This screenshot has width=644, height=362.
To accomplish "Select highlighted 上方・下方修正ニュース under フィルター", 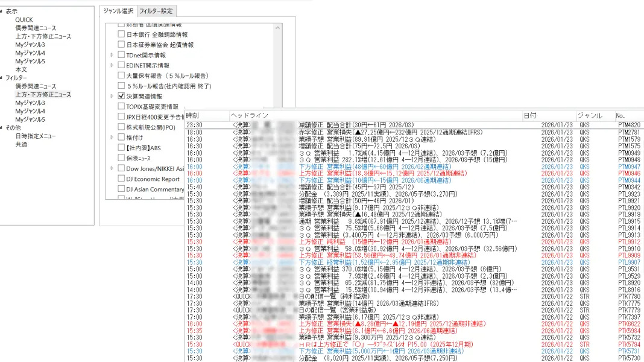I will tap(43, 95).
